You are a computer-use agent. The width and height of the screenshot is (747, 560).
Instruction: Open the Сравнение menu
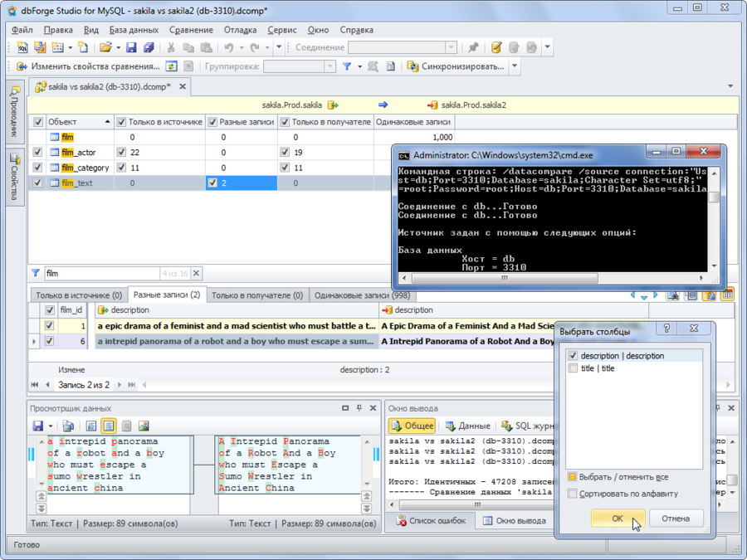pyautogui.click(x=191, y=30)
